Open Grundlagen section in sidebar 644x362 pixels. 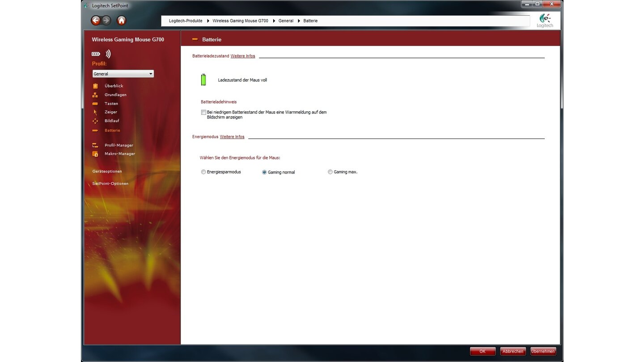click(x=115, y=95)
